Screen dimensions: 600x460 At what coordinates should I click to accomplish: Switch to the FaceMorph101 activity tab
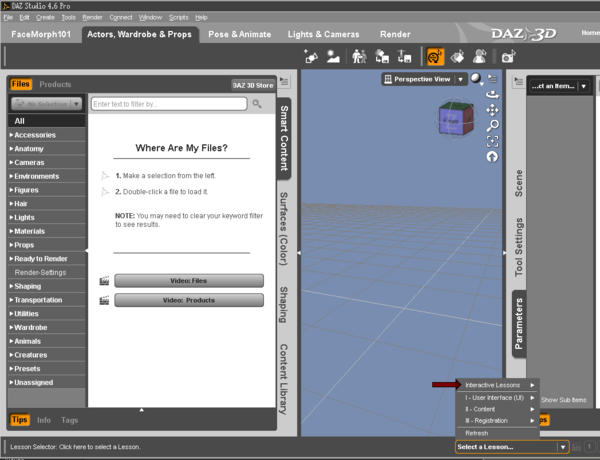click(41, 34)
